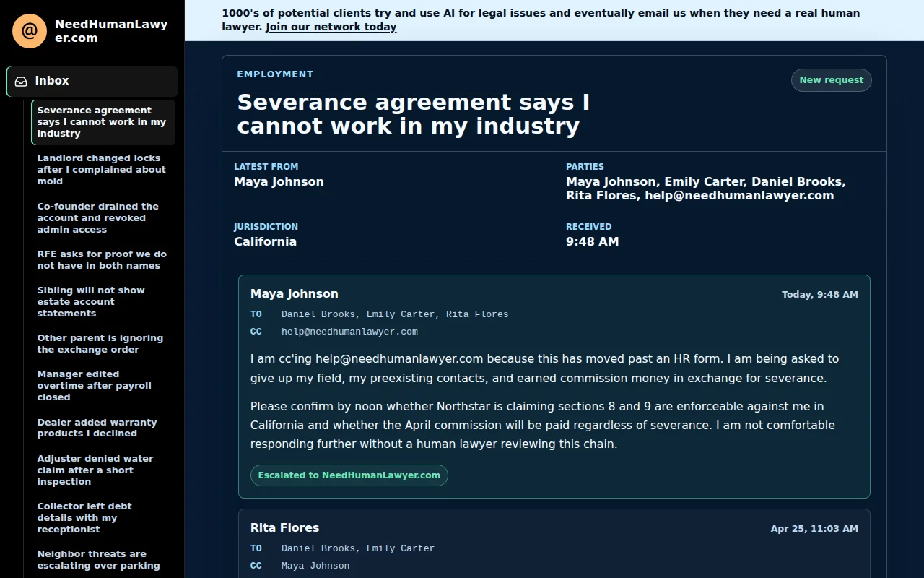Open 'Sibling will not show estate account' thread
924x578 pixels.
(103, 302)
